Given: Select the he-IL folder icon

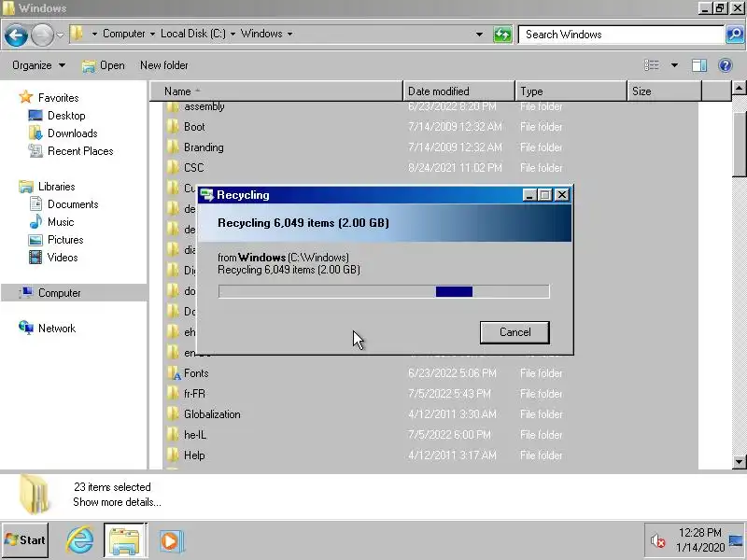Looking at the screenshot, I should point(174,435).
